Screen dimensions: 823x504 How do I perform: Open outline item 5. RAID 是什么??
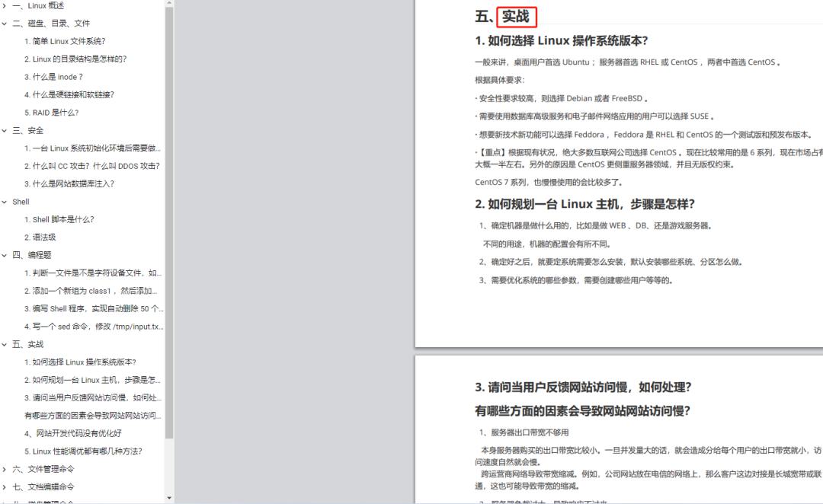[x=52, y=113]
